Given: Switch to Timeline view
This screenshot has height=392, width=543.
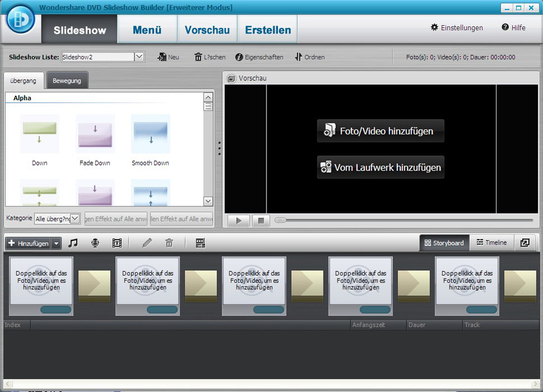Looking at the screenshot, I should click(x=491, y=242).
